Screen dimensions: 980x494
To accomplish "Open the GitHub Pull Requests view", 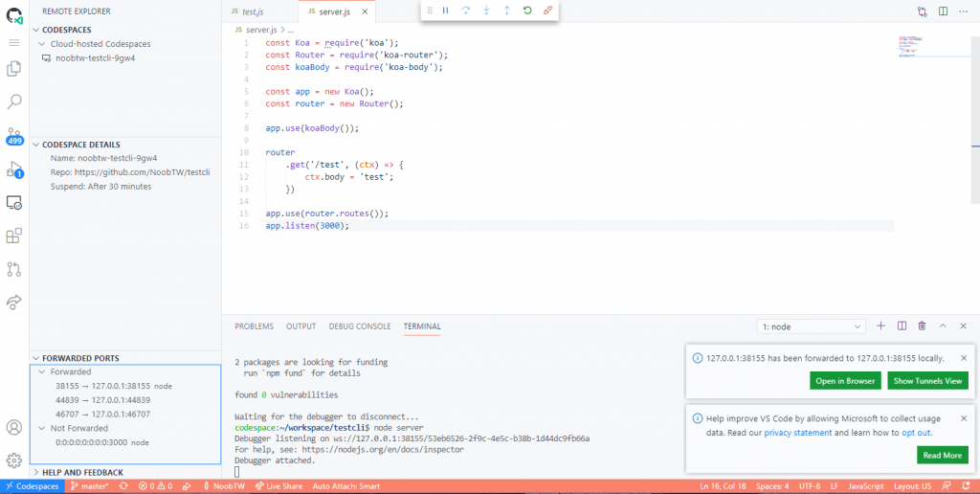I will [13, 269].
